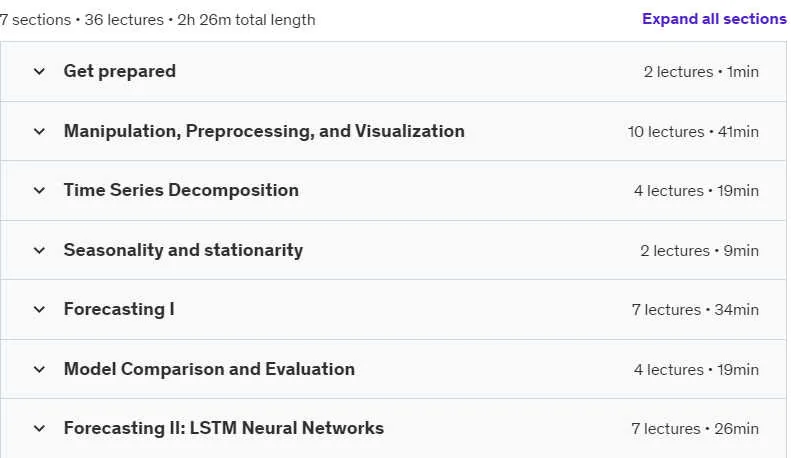Expand Seasonality and stationarity chevron
The height and width of the screenshot is (458, 791).
coord(39,250)
